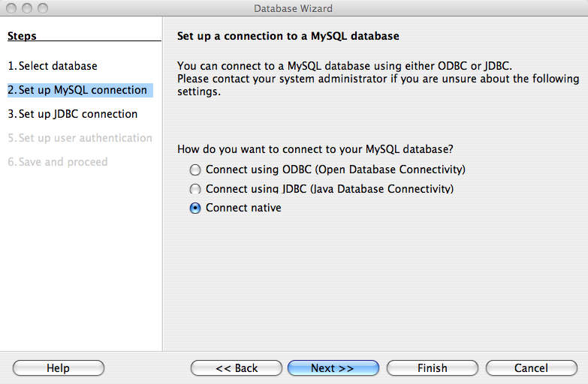
Task: Open step 3 Set up JDBC connection
Action: [72, 114]
